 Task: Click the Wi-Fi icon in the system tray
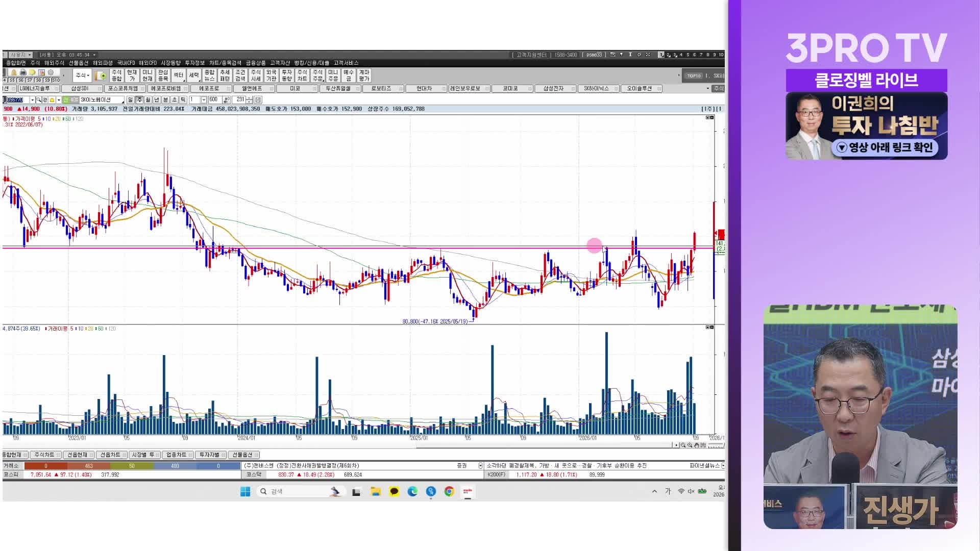pyautogui.click(x=681, y=491)
